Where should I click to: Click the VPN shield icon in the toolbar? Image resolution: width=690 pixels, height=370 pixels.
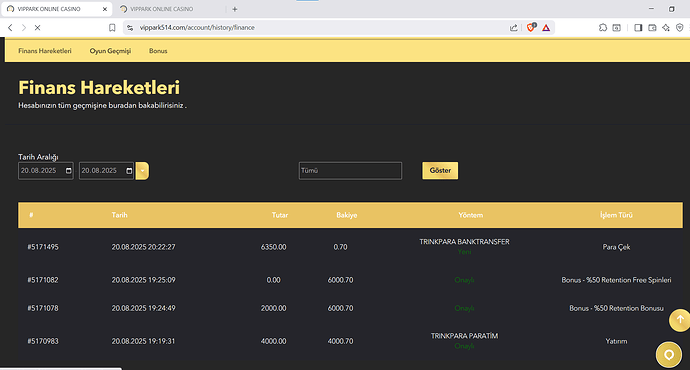coord(680,28)
